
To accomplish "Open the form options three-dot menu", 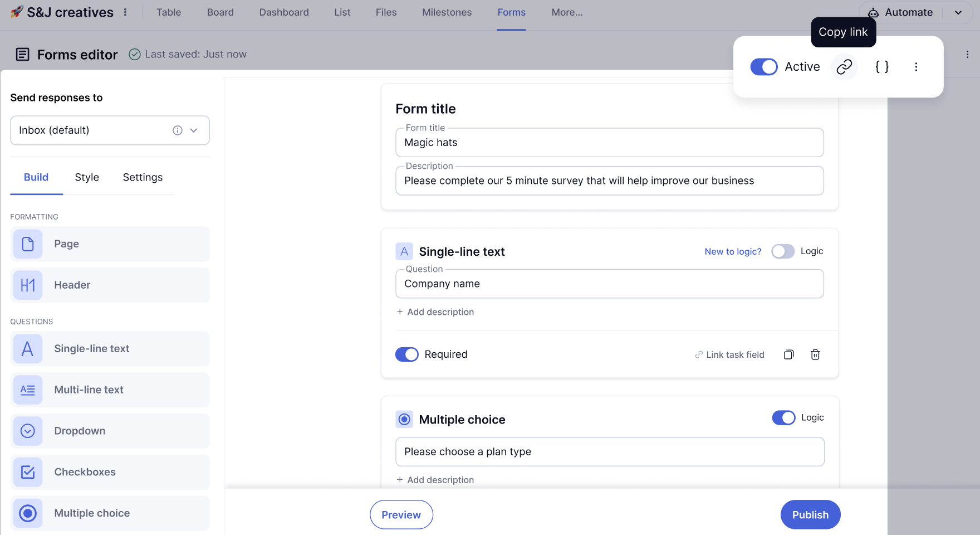I will point(916,67).
